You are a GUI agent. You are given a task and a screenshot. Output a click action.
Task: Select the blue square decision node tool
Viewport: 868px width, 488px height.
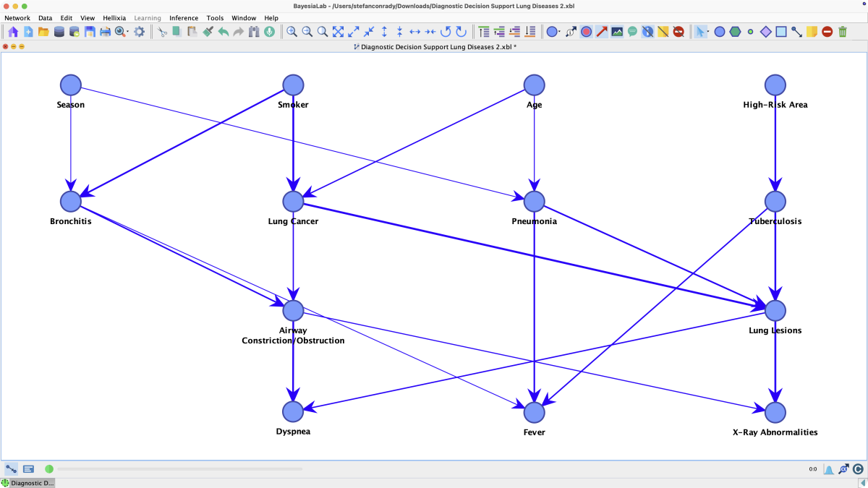tap(781, 32)
